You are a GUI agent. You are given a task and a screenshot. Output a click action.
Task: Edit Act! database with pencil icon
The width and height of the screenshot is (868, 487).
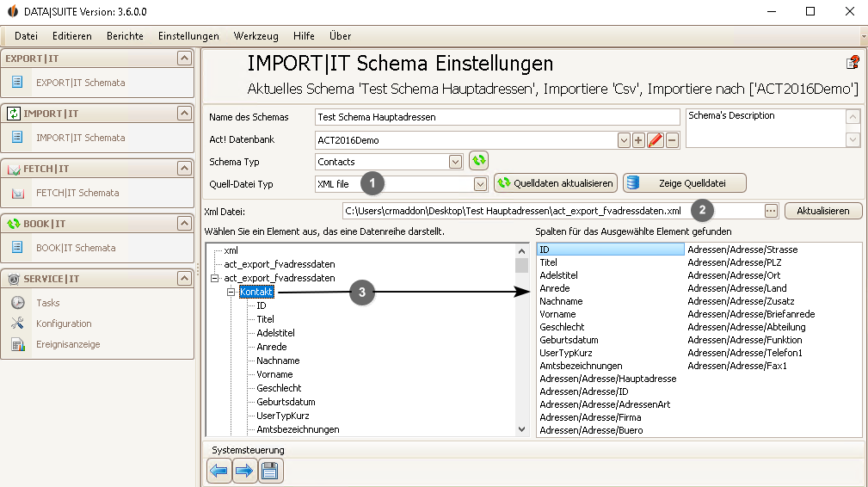pyautogui.click(x=656, y=140)
